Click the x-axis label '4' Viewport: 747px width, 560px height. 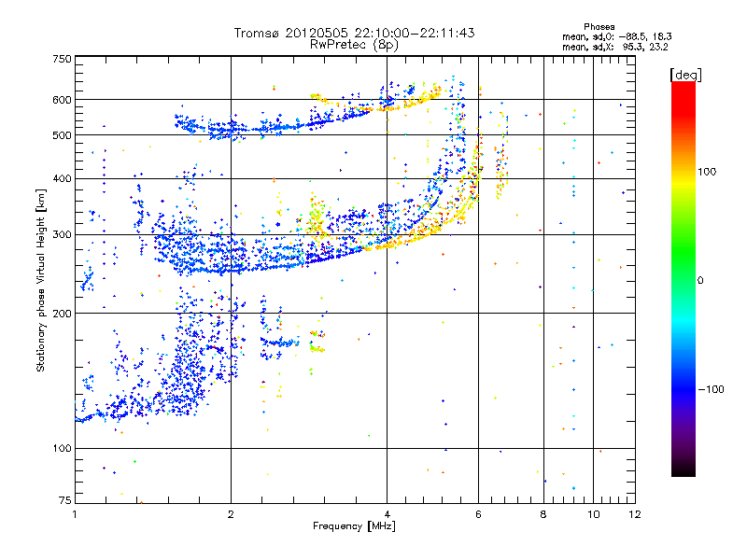388,514
